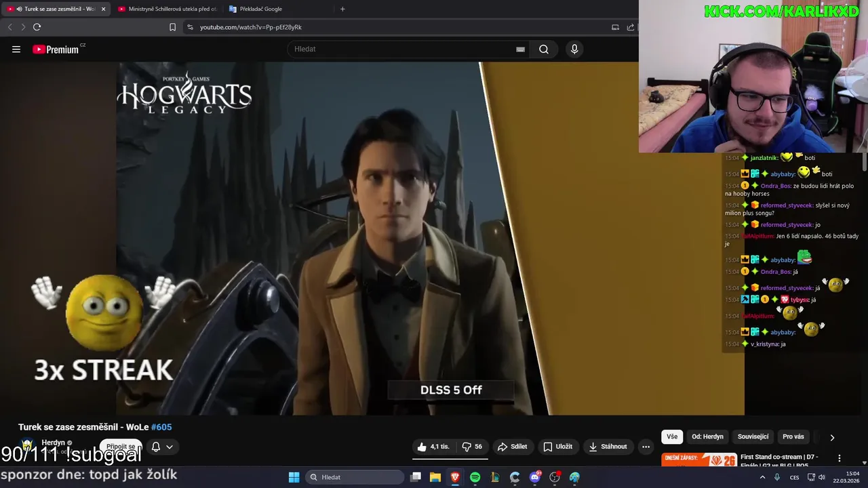Open the on-screen keyboard icon in search box

520,49
